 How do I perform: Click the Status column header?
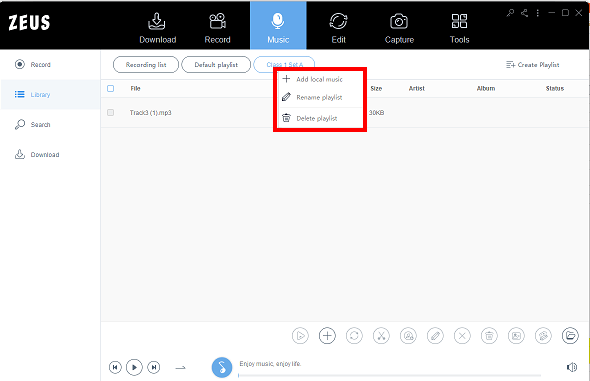click(555, 88)
